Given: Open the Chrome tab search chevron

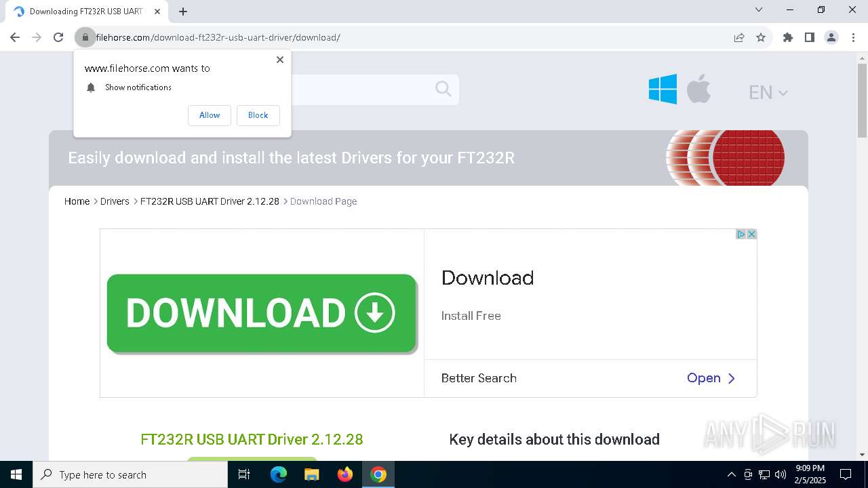Looking at the screenshot, I should coord(759,10).
